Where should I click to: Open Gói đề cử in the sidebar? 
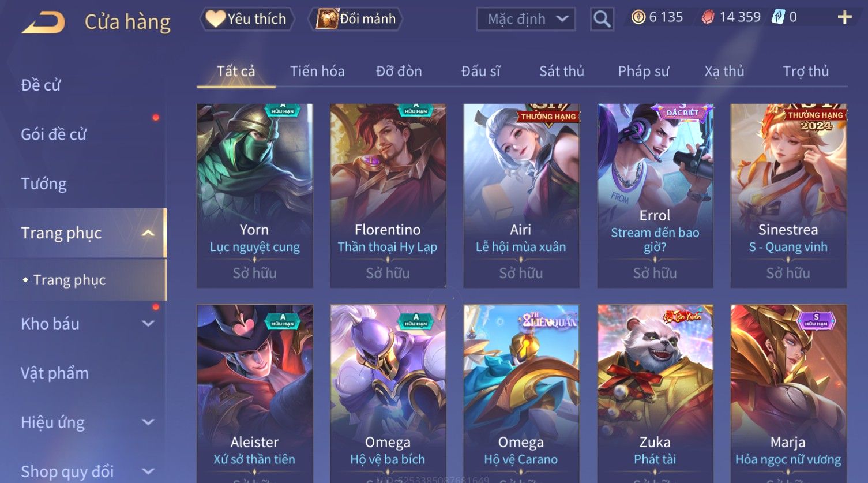coord(54,134)
